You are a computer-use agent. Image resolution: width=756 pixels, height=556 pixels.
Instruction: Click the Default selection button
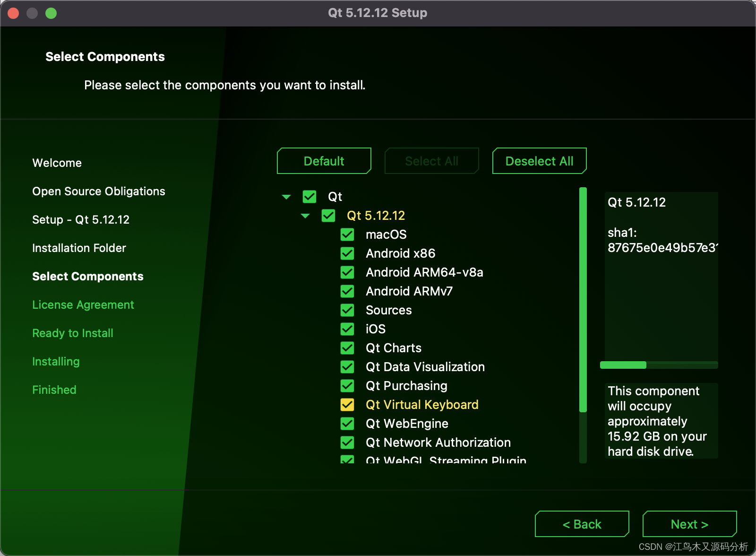pyautogui.click(x=324, y=161)
